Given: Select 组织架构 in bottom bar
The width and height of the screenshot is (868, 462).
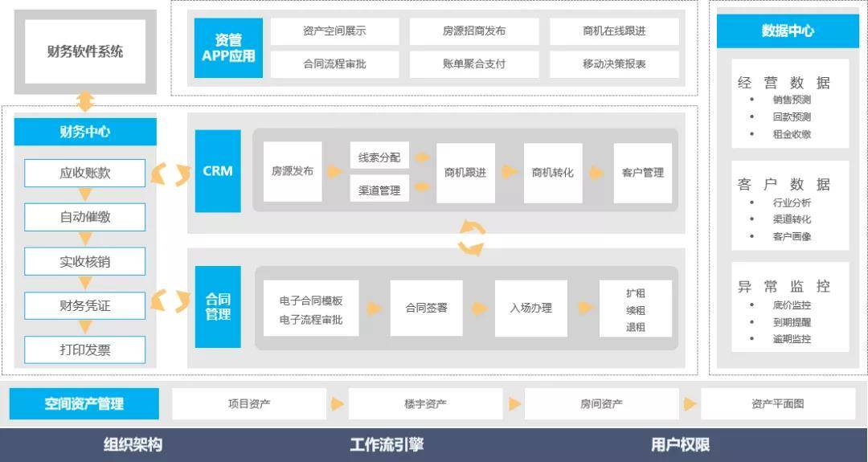Looking at the screenshot, I should click(133, 445).
